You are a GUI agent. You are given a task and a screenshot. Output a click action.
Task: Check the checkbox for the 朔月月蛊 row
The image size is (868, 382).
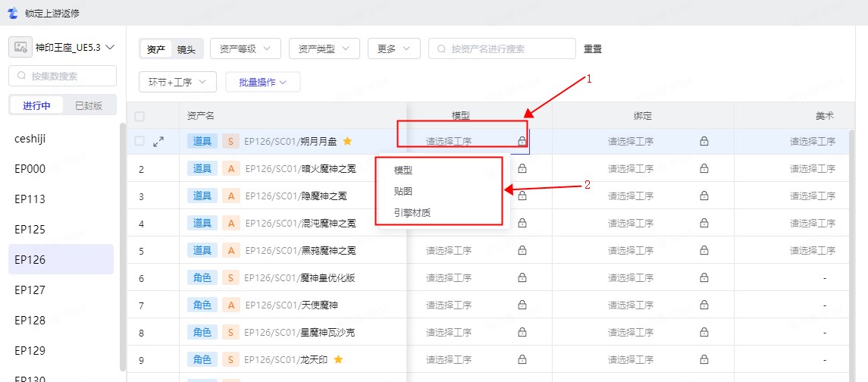[x=139, y=141]
